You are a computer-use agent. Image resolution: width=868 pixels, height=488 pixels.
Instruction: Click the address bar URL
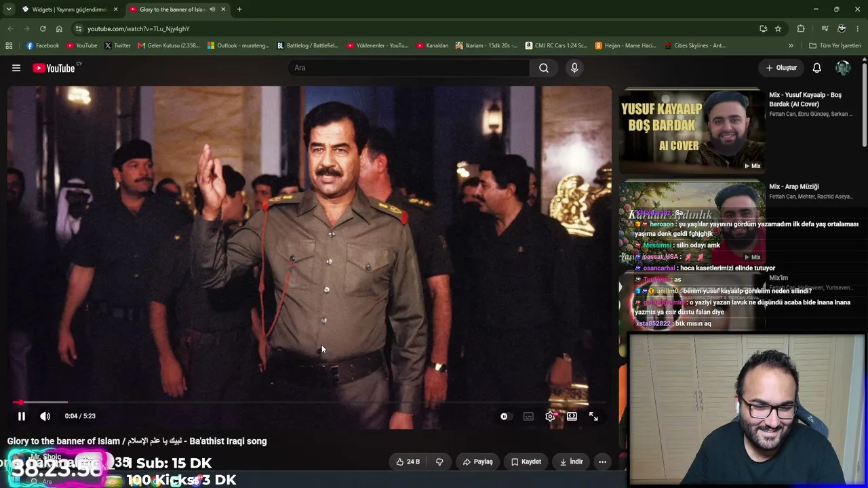coord(138,29)
